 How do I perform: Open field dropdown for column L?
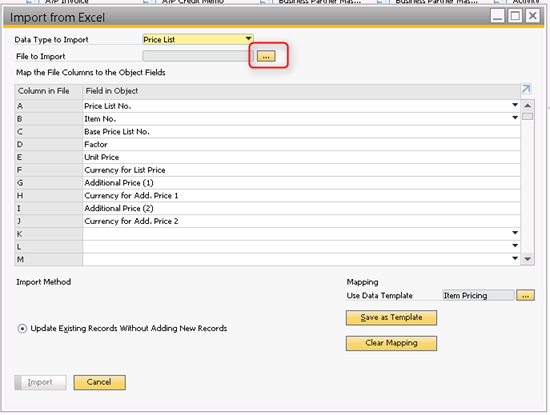(x=515, y=246)
